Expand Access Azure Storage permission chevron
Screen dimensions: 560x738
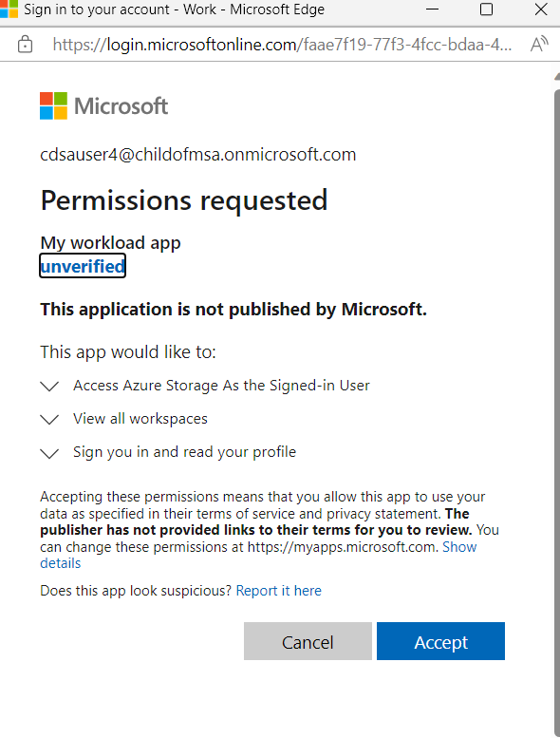[49, 386]
